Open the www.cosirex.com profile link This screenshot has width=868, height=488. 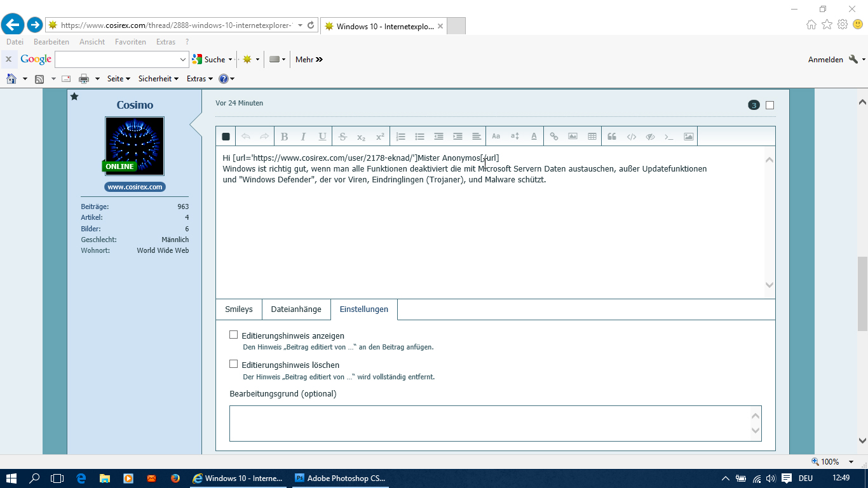135,187
